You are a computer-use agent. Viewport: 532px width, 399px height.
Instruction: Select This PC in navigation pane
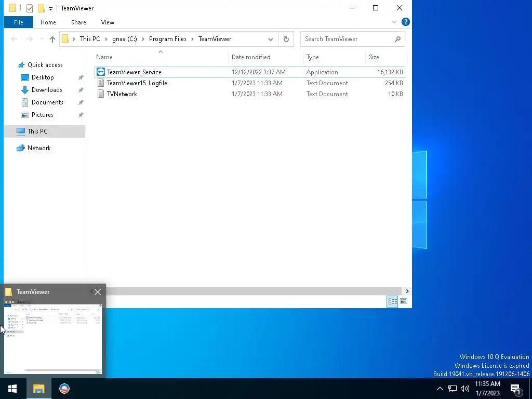[x=45, y=131]
